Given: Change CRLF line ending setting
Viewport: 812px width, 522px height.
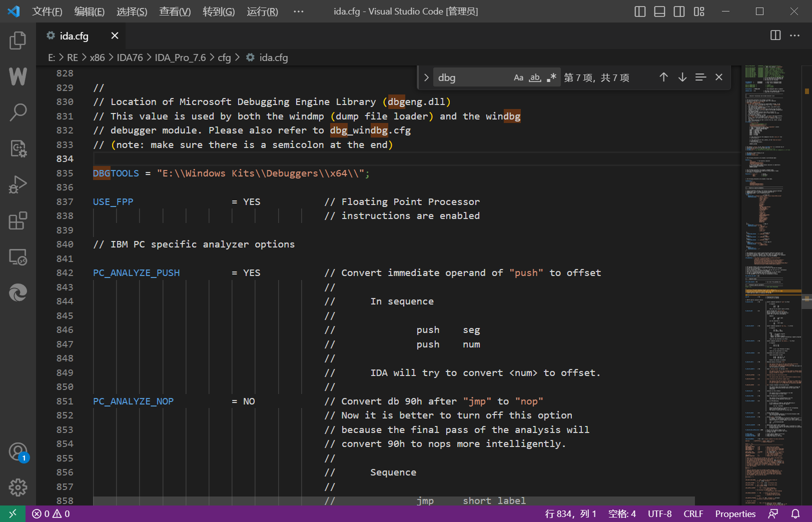Looking at the screenshot, I should (x=693, y=513).
